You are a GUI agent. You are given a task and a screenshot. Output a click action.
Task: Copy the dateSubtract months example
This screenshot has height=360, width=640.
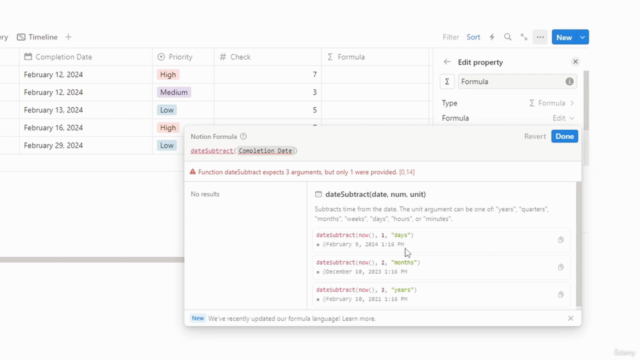click(x=561, y=267)
